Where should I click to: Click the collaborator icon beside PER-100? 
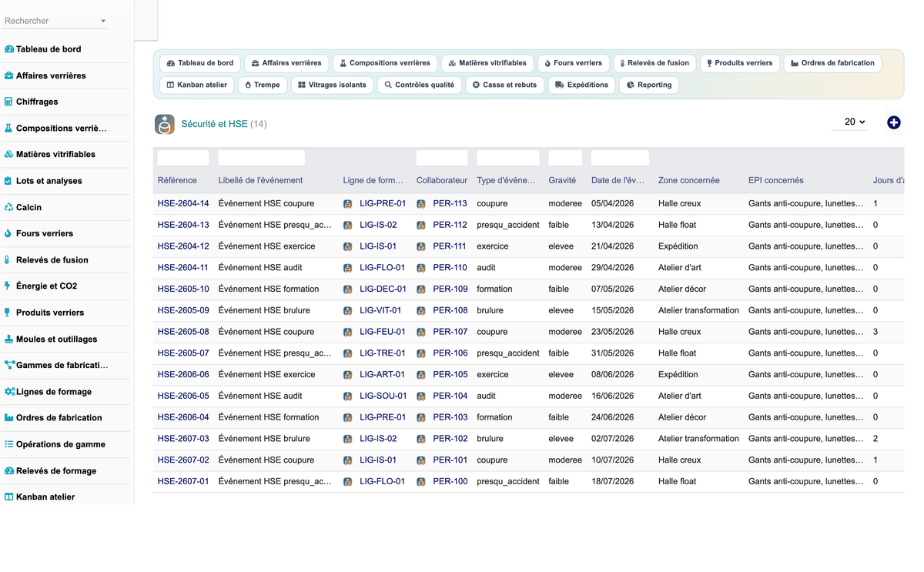(x=421, y=482)
